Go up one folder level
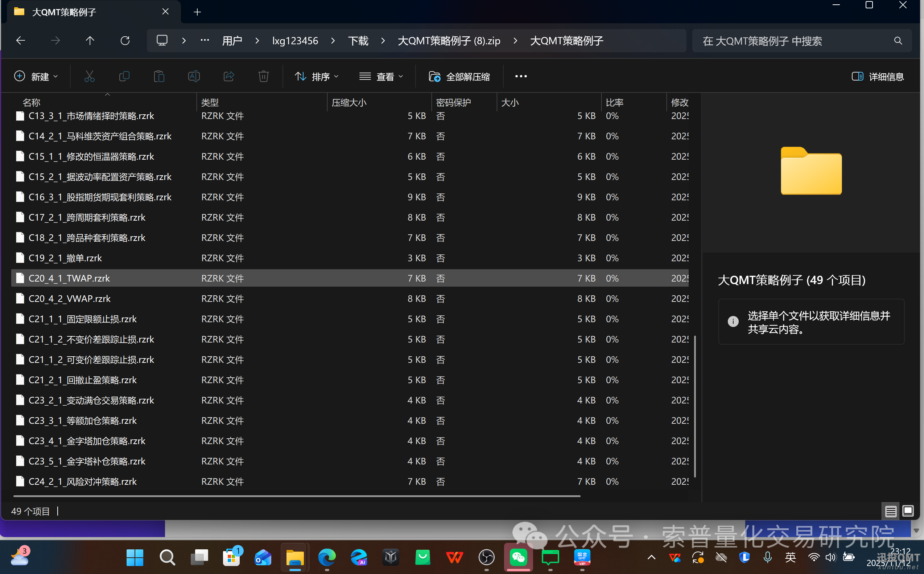Image resolution: width=924 pixels, height=574 pixels. tap(90, 41)
